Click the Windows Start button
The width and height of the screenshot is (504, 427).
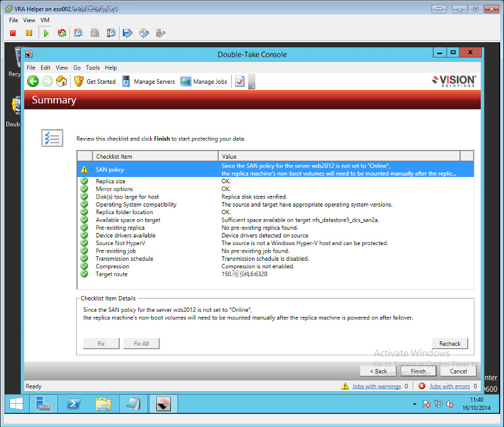16,404
